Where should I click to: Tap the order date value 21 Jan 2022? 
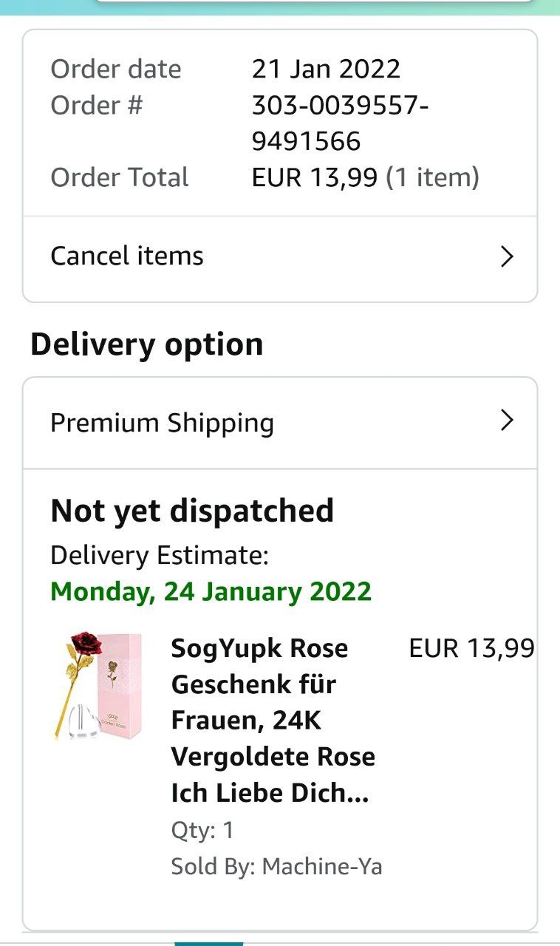coord(326,69)
